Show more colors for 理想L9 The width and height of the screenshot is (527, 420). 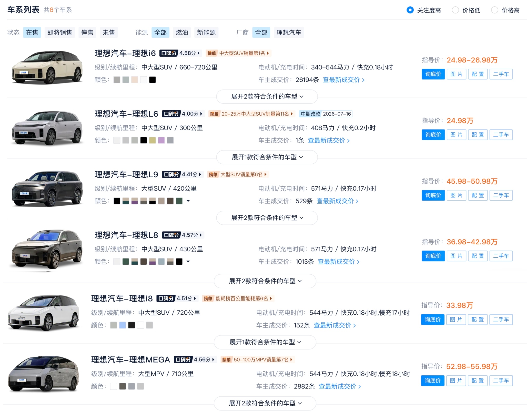[x=188, y=201]
